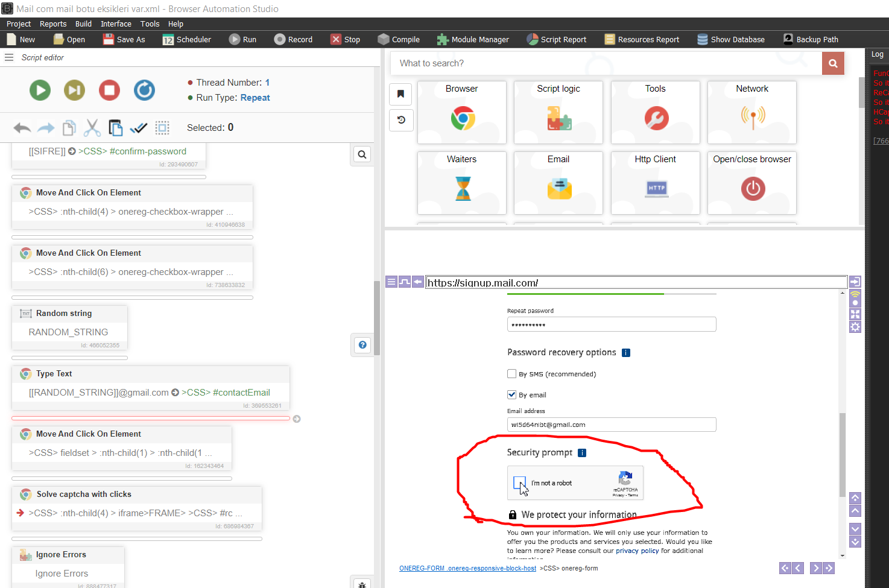The image size is (889, 588).
Task: Click the Save As toolbar button
Action: [124, 39]
